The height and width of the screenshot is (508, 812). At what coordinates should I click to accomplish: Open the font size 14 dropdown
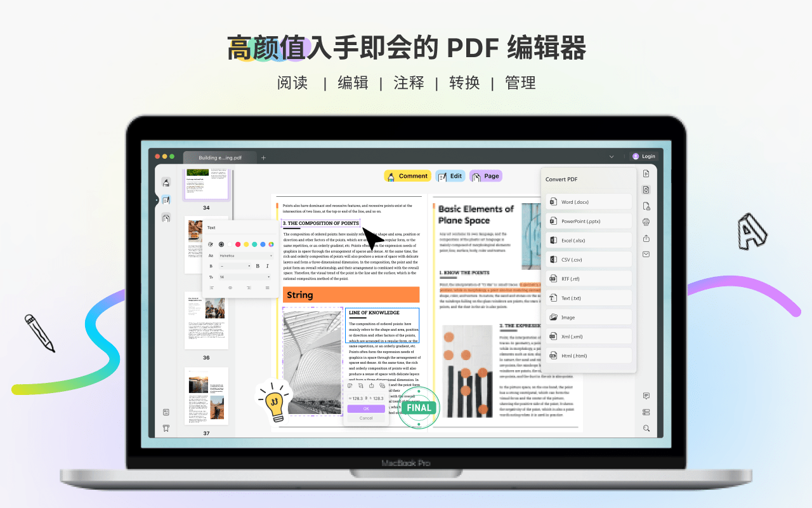245,277
